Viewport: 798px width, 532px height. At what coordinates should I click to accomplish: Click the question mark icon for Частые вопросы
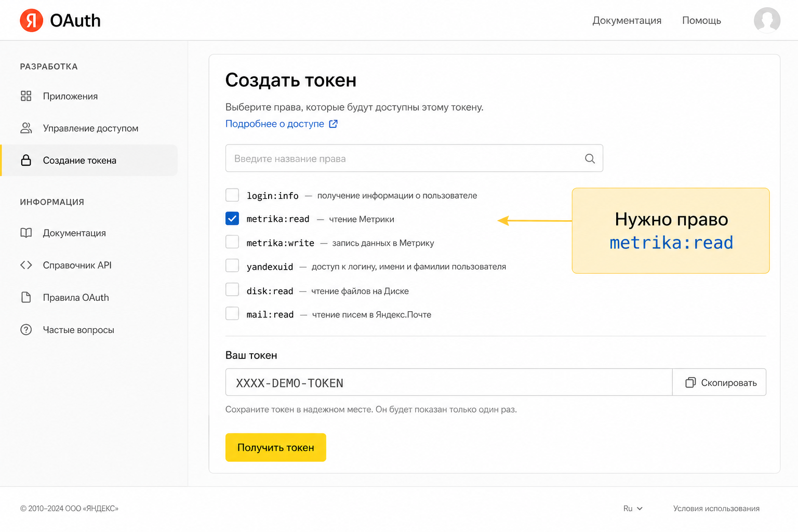pyautogui.click(x=26, y=329)
